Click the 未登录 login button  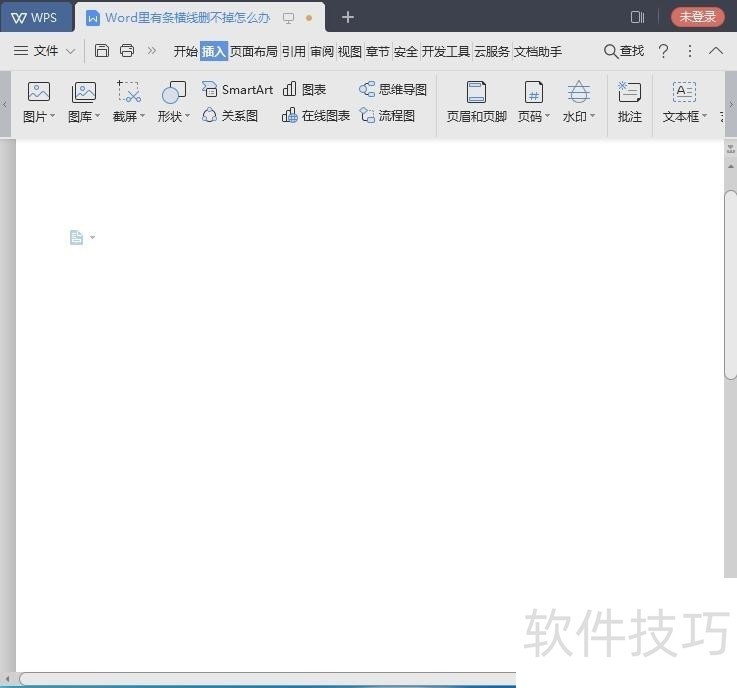698,17
